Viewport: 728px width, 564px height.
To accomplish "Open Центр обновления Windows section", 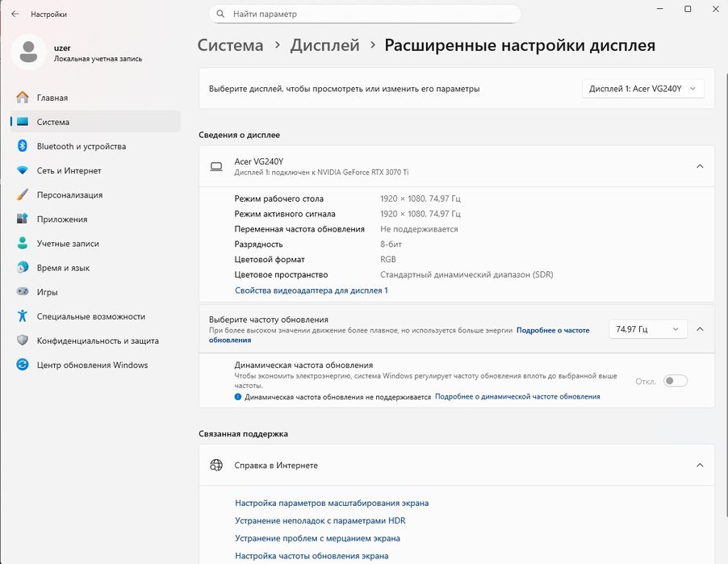I will pyautogui.click(x=95, y=365).
